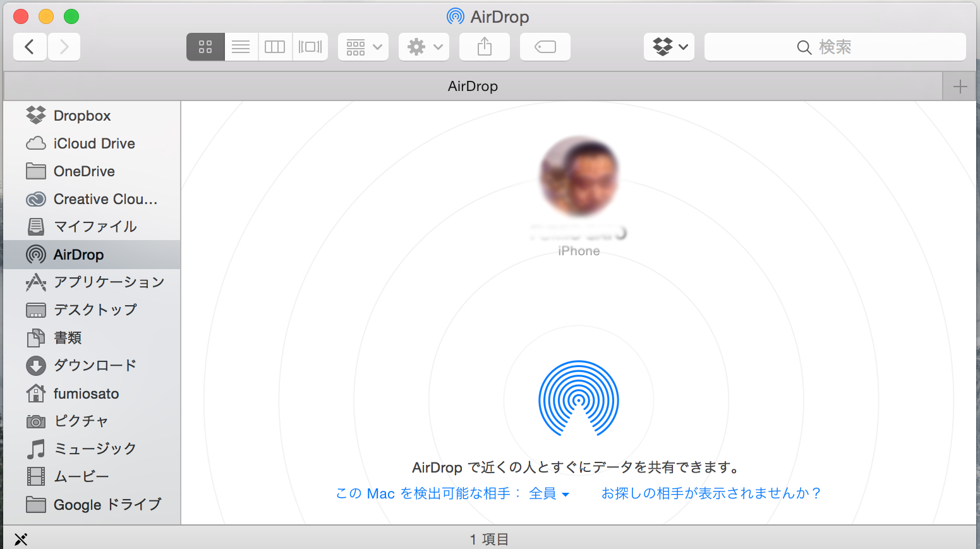Go back with the left chevron button
Viewport: 980px width, 549px height.
30,47
